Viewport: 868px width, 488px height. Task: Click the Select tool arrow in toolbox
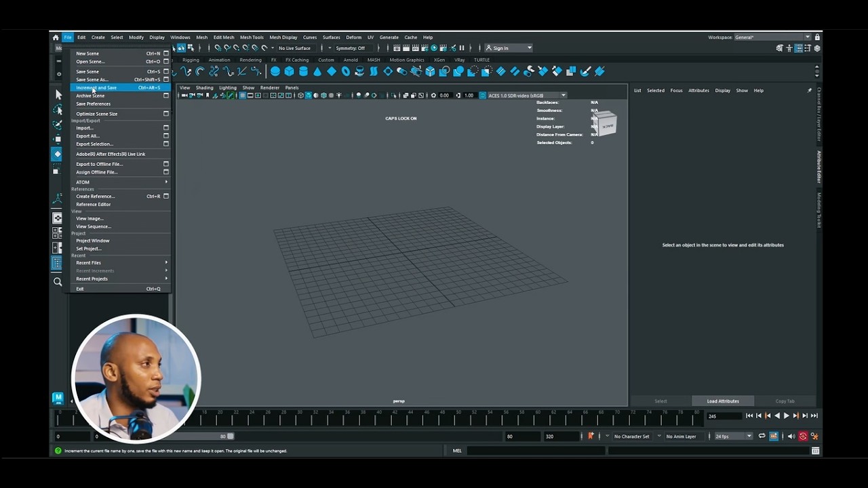58,94
